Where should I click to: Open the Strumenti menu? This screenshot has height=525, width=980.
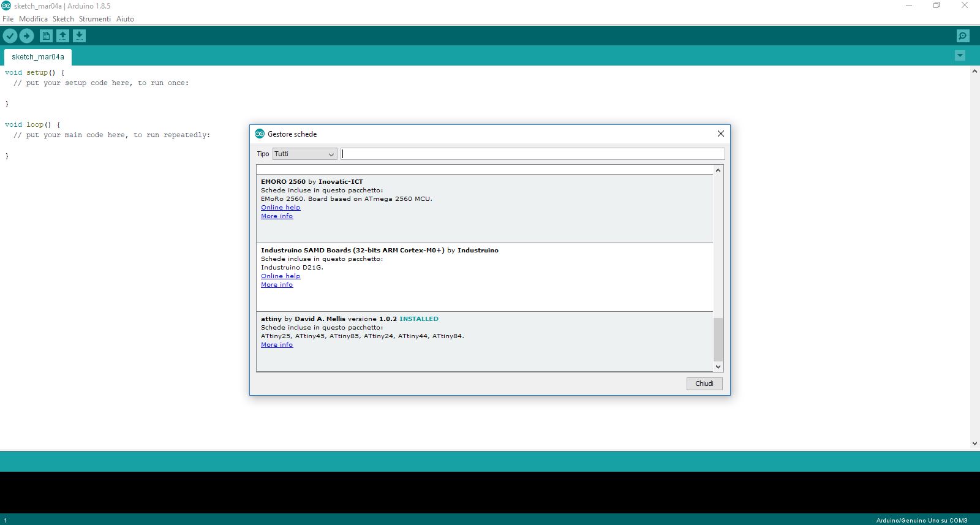pos(95,19)
